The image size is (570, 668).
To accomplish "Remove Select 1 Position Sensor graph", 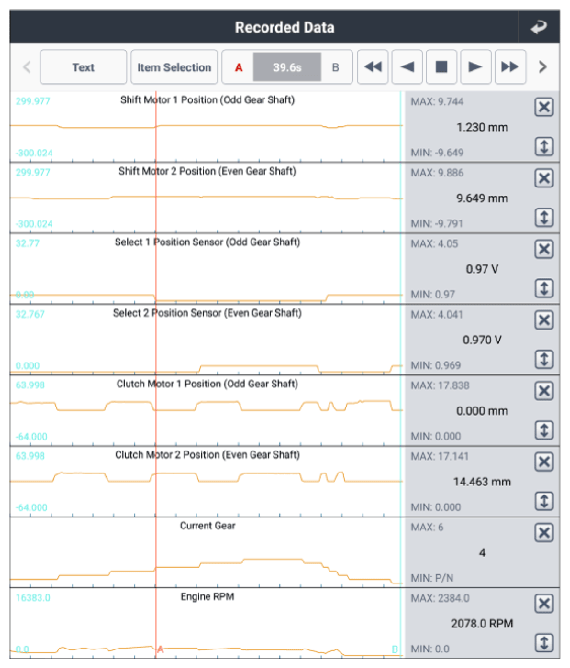I will [544, 249].
